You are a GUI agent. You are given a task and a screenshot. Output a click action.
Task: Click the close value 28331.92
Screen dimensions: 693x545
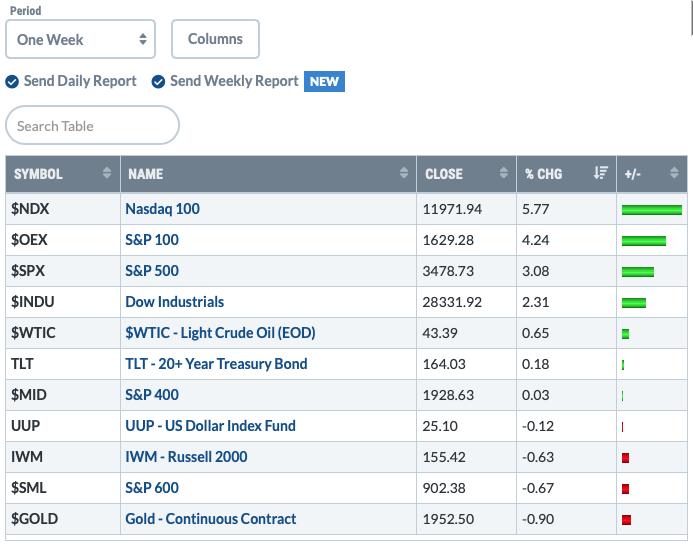[452, 302]
